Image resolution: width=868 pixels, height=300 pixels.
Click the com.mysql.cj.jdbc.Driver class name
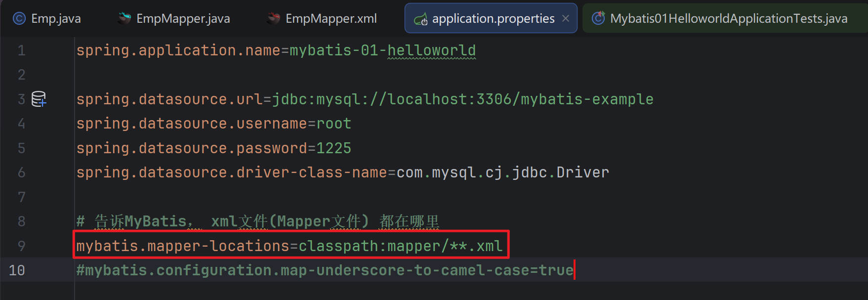point(502,172)
